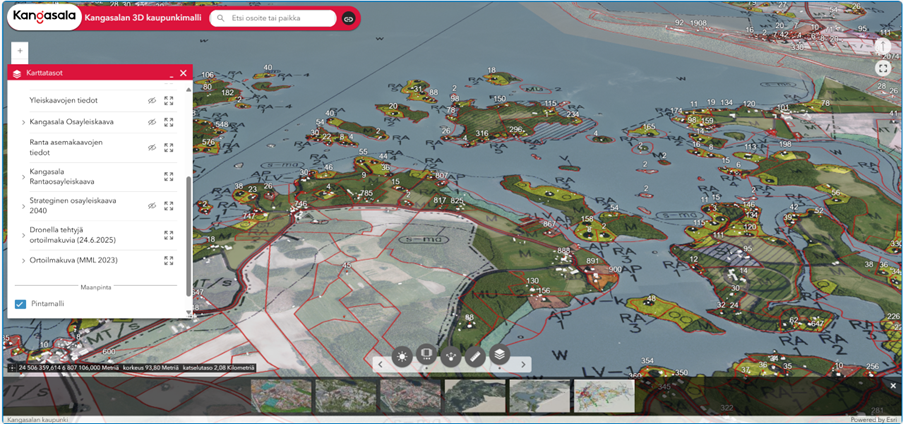Toggle visibility of Kangasala Osayleiskaava layer
Screen dimensions: 903x424
153,122
